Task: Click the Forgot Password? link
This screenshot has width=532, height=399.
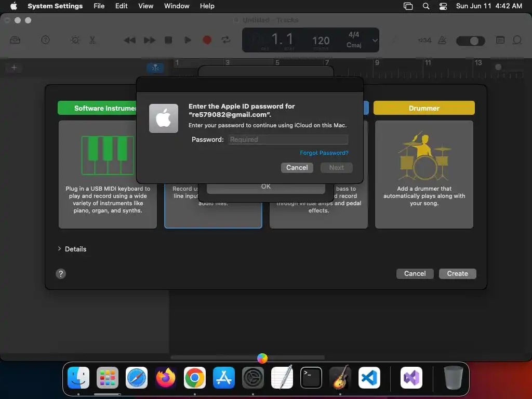Action: pyautogui.click(x=324, y=153)
